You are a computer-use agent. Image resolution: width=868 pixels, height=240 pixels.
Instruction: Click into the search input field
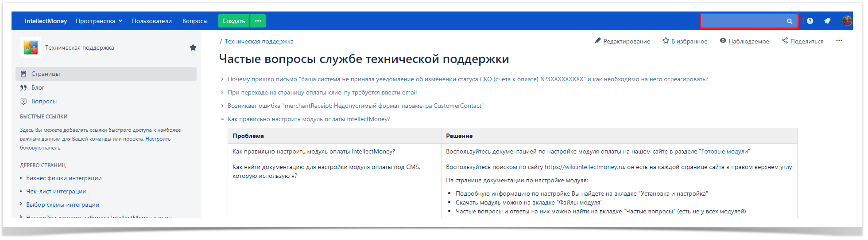tap(742, 21)
